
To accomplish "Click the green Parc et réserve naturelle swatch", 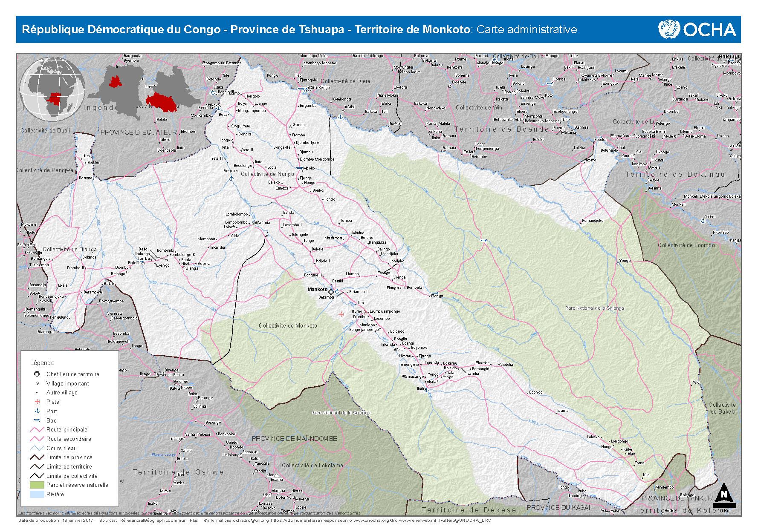I will coord(37,485).
